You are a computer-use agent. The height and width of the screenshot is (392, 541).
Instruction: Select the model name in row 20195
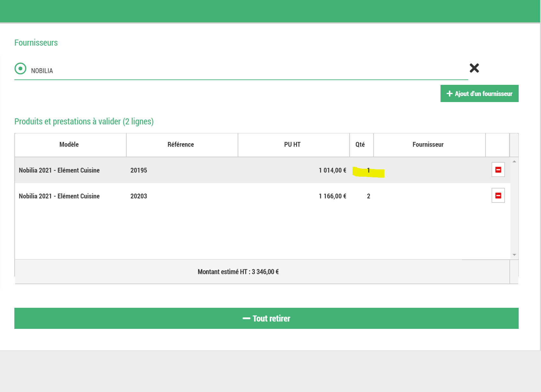click(59, 170)
